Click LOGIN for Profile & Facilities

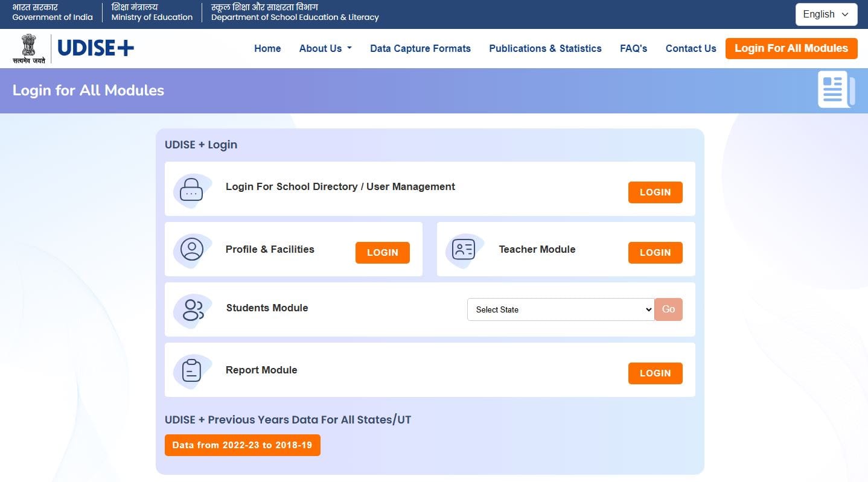pos(382,253)
